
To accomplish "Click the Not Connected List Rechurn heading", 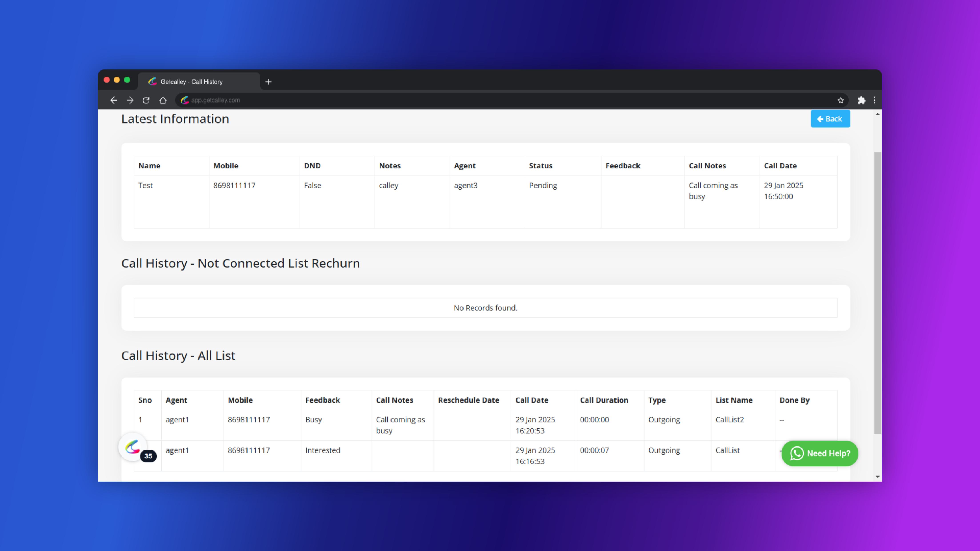I will point(240,263).
